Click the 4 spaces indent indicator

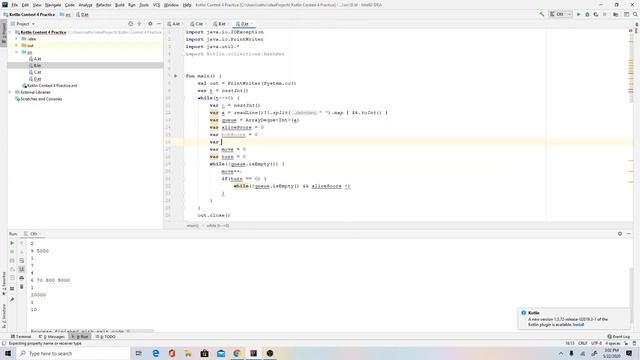coord(613,343)
